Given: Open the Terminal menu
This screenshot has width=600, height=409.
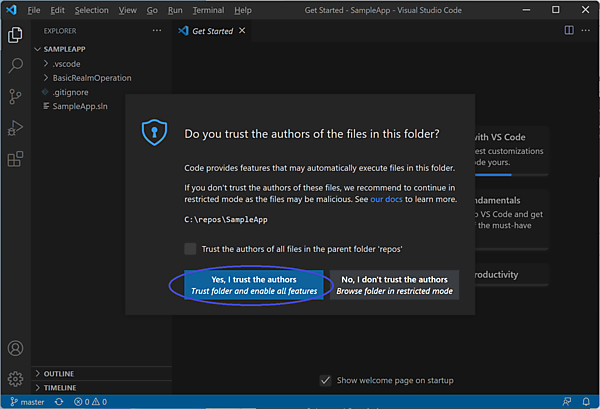Looking at the screenshot, I should point(208,10).
